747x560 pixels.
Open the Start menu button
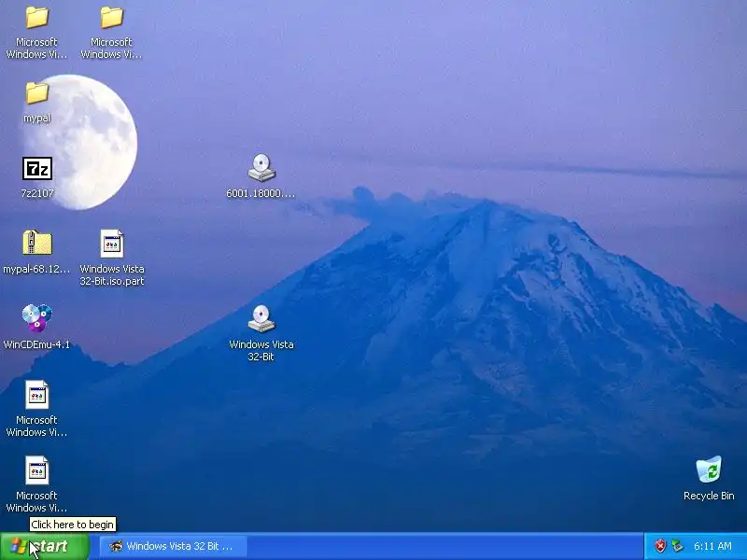[45, 546]
